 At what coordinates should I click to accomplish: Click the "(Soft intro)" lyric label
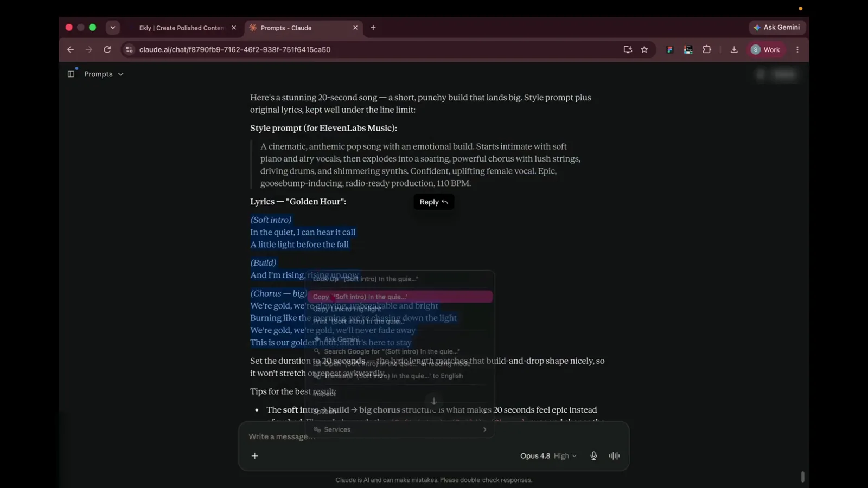coord(271,220)
